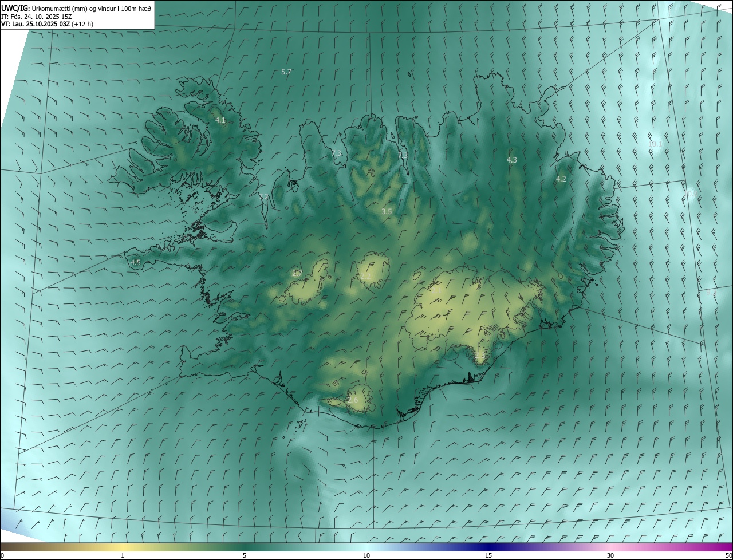Click the 5.7 value north of Iceland
Viewport: 733px width, 560px height.
(x=286, y=72)
